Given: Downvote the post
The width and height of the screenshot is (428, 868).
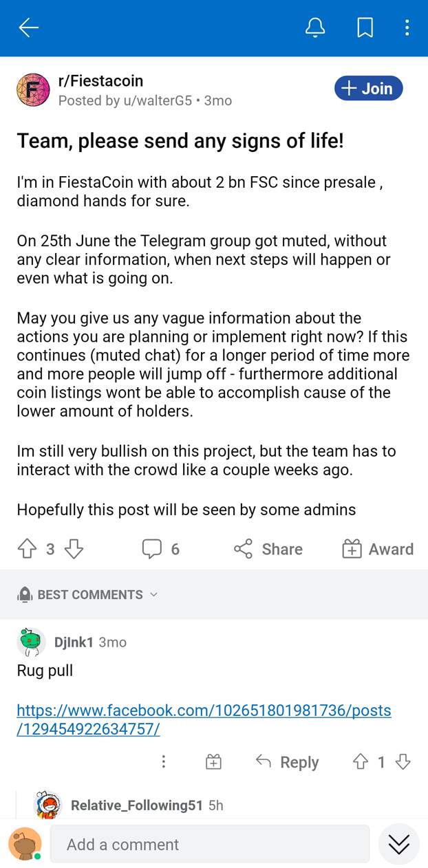Looking at the screenshot, I should click(74, 549).
